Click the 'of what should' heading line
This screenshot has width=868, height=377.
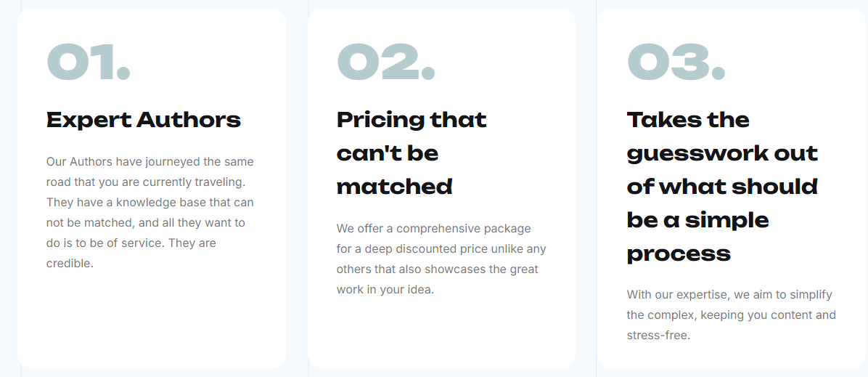point(722,187)
